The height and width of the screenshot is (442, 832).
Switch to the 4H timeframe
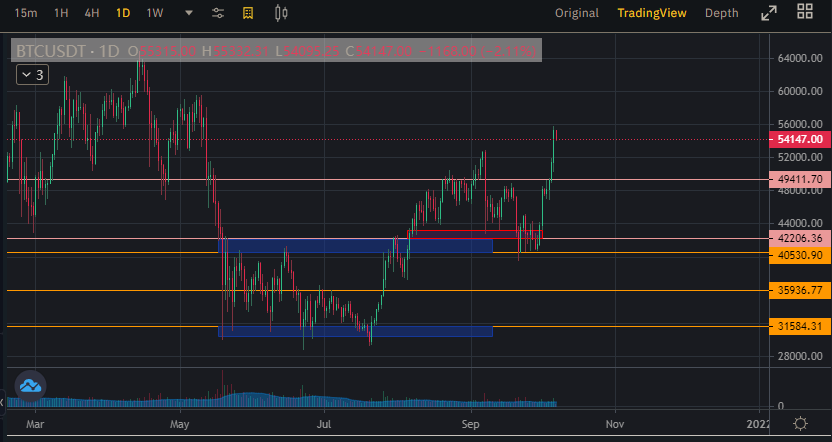click(92, 13)
